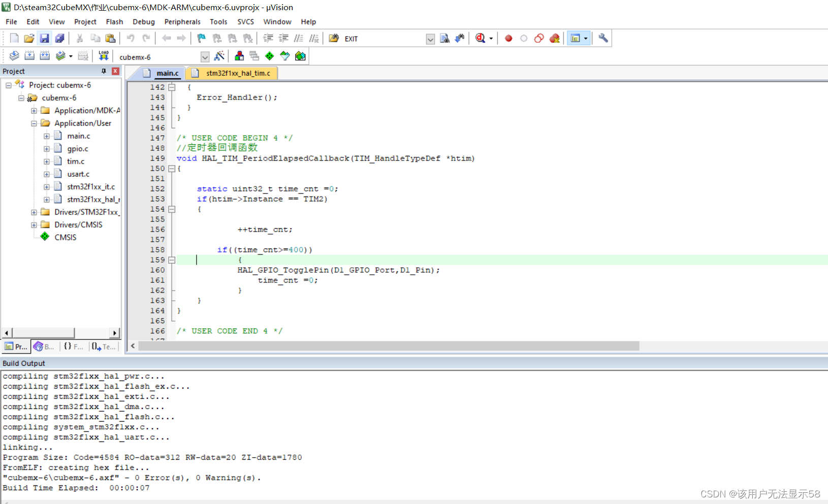
Task: Close the Project panel with red X
Action: (x=115, y=71)
